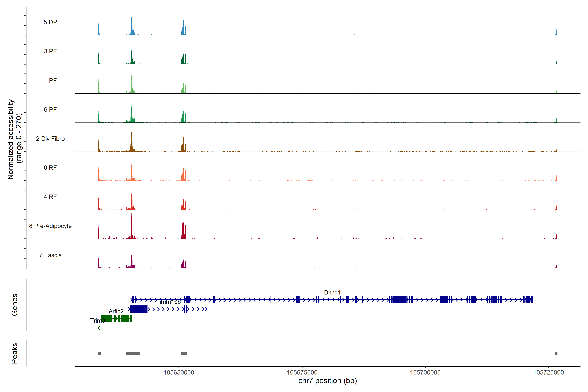Click the Timm10b gene label
Screen dimensions: 588x392
[x=169, y=302]
